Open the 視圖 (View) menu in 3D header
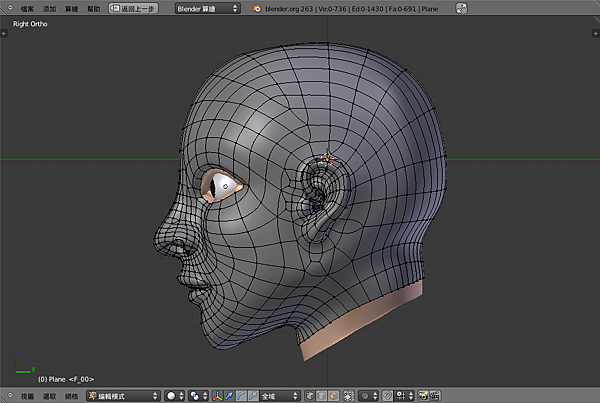 [x=29, y=396]
